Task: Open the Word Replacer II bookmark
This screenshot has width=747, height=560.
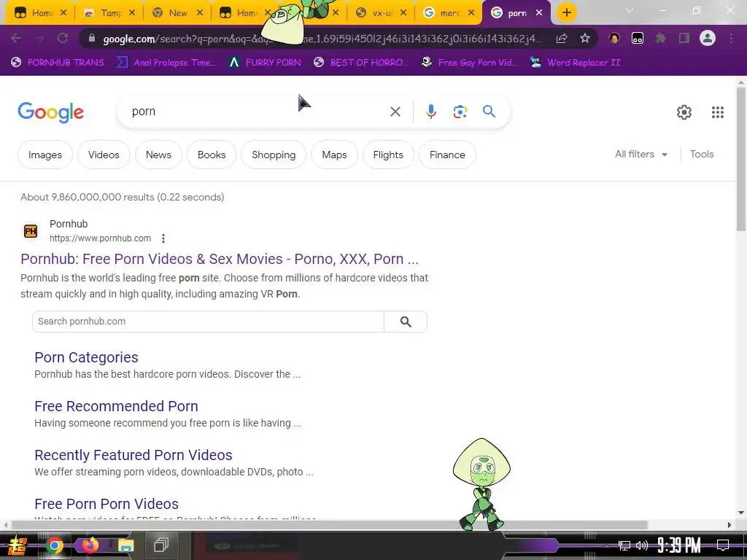Action: tap(575, 63)
